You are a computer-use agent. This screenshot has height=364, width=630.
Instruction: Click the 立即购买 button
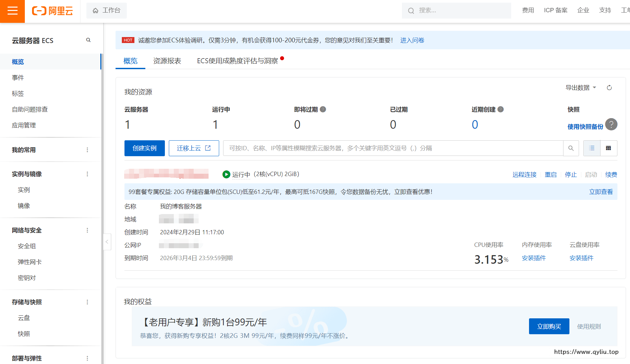coord(549,327)
